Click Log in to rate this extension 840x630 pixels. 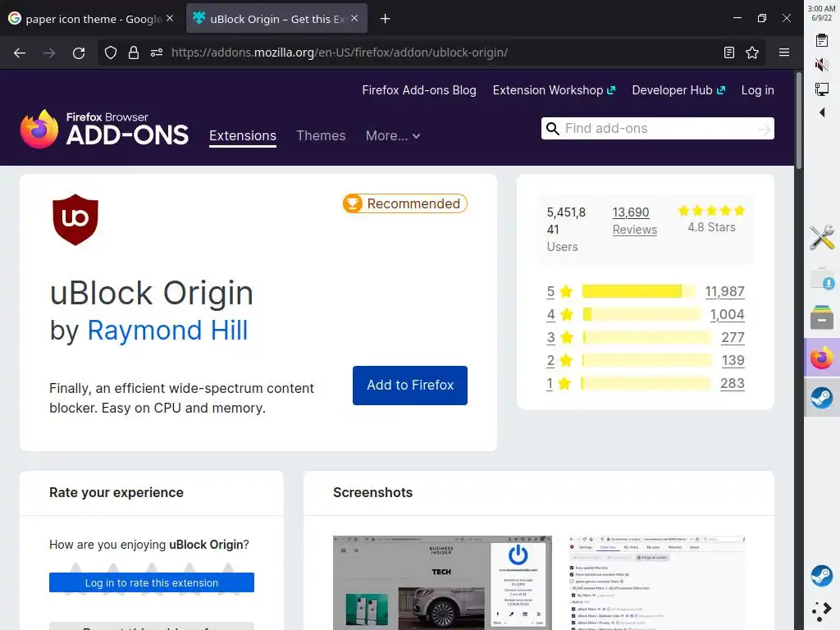[152, 583]
